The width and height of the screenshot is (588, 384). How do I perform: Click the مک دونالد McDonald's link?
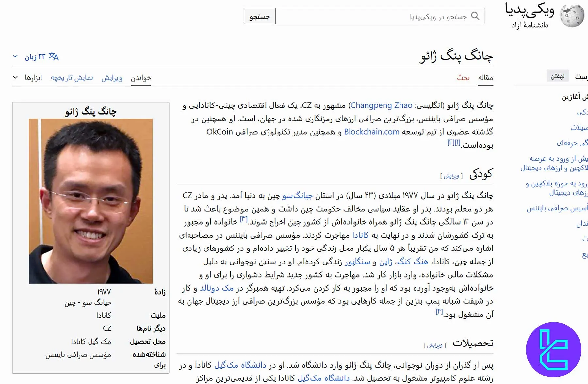217,288
